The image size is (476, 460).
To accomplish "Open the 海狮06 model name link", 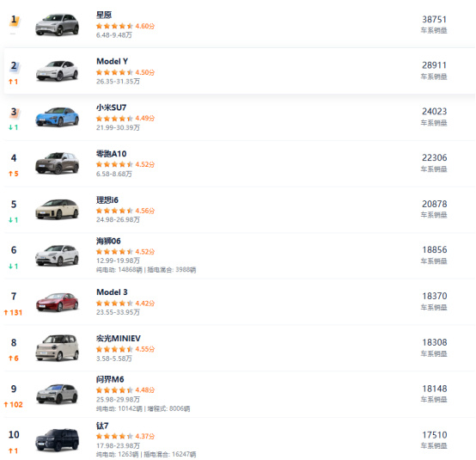I will (108, 241).
